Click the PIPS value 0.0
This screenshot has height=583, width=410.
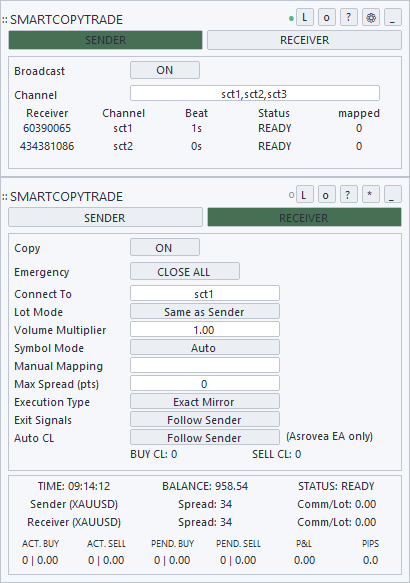370,560
